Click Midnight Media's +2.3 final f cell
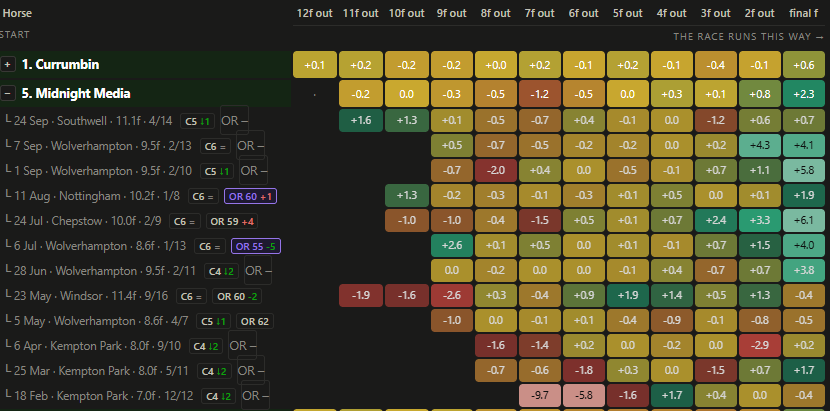Image resolution: width=830 pixels, height=411 pixels. coord(804,94)
